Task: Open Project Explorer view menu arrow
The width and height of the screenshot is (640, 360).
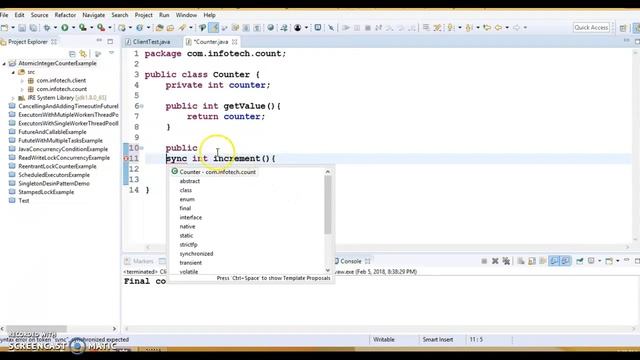Action: tap(111, 53)
